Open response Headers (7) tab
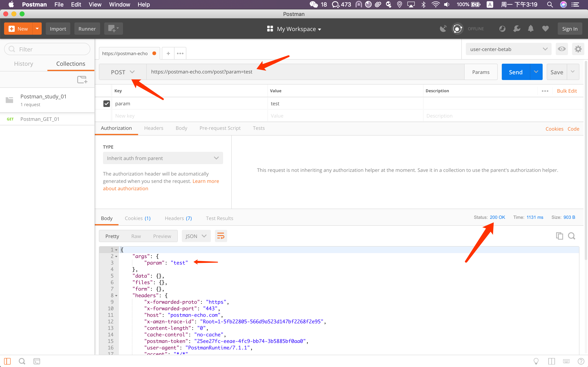The image size is (588, 367). 178,218
